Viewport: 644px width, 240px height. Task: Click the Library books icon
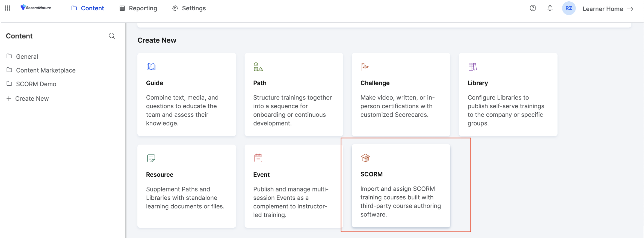coord(472,67)
